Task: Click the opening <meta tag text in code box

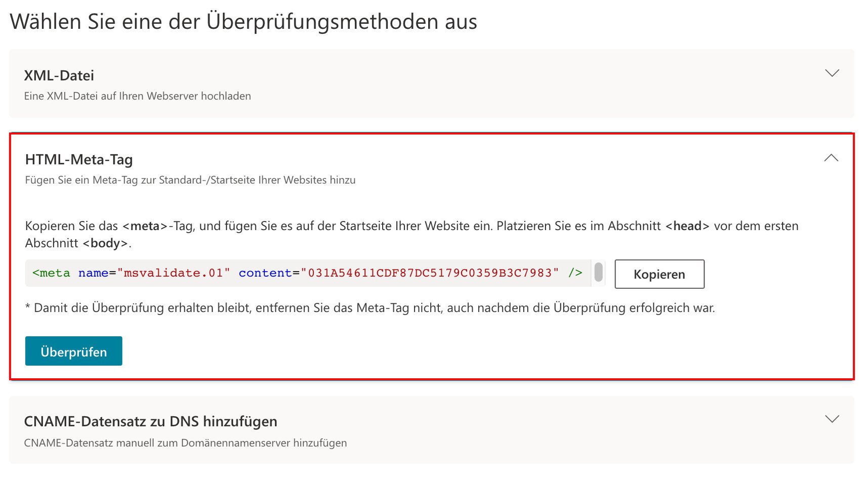Action: (51, 273)
